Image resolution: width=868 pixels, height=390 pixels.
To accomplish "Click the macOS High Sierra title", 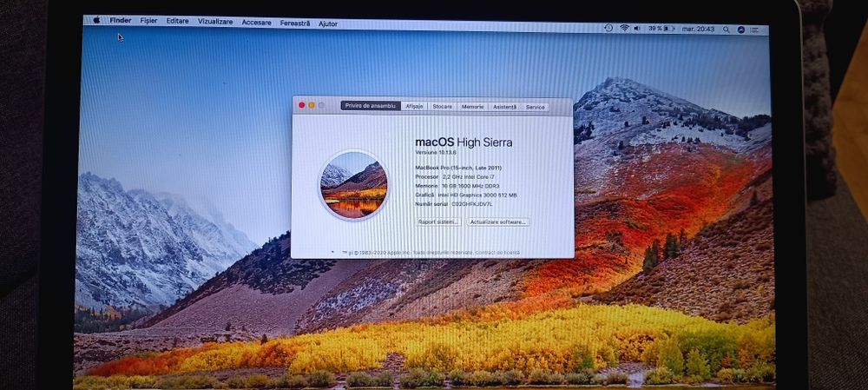I will pyautogui.click(x=464, y=142).
